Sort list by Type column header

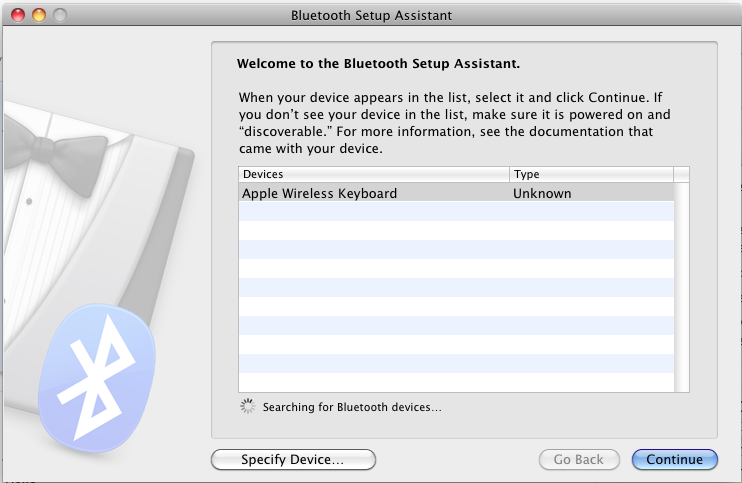[x=592, y=174]
